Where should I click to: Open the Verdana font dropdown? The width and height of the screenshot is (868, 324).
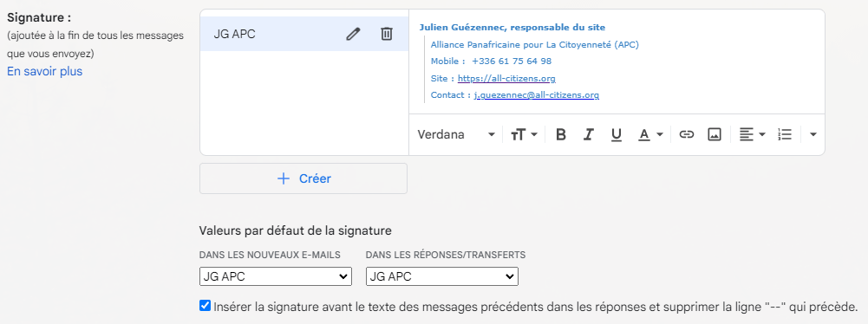pyautogui.click(x=456, y=134)
